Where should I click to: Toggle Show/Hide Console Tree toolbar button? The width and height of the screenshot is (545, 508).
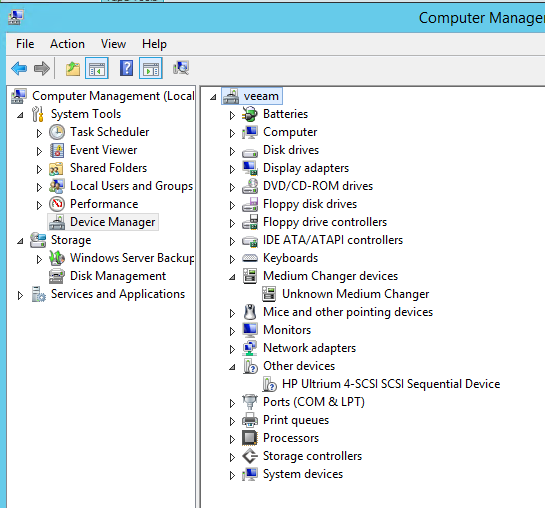coord(97,68)
